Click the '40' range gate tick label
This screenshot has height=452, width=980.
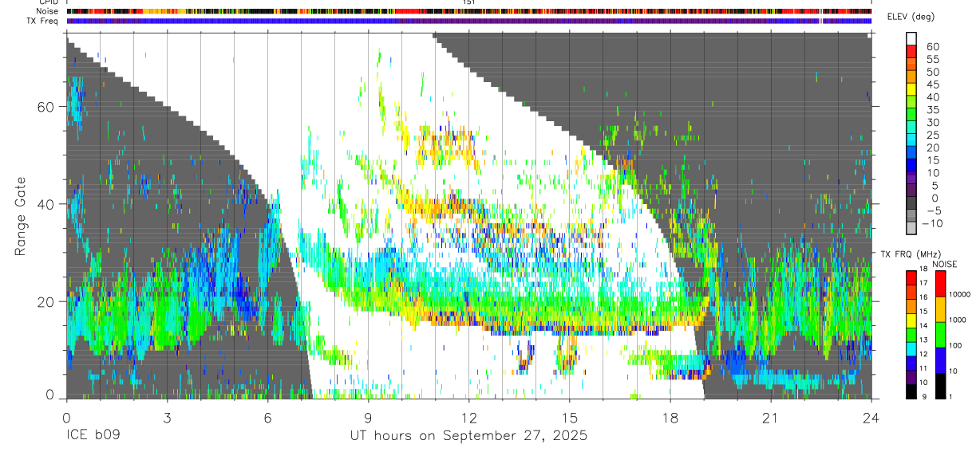tap(45, 204)
